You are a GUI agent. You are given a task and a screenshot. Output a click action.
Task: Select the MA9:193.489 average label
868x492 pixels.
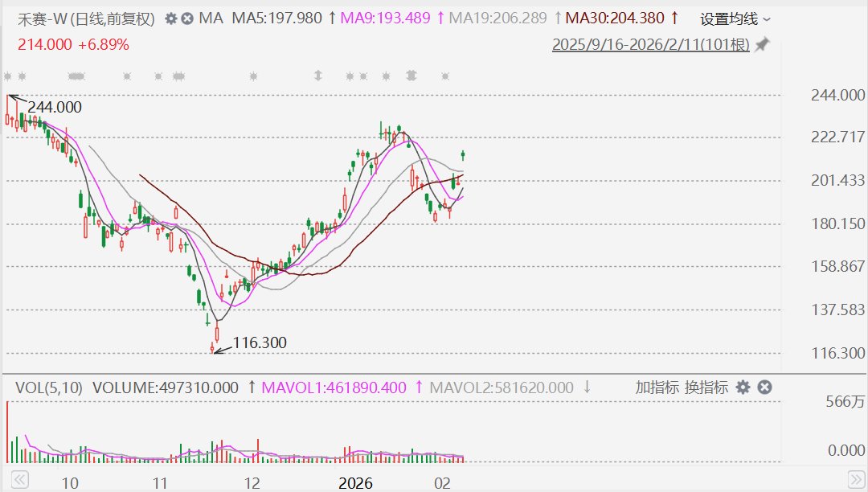(385, 18)
